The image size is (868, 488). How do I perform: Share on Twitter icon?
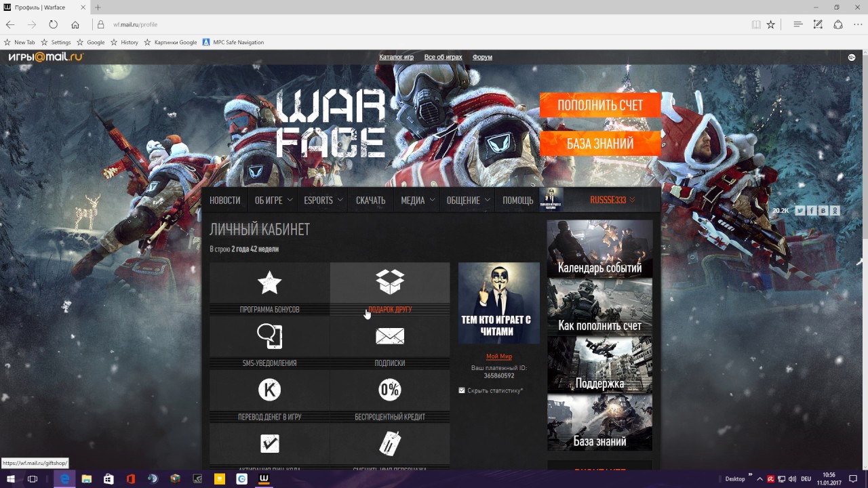tap(800, 211)
